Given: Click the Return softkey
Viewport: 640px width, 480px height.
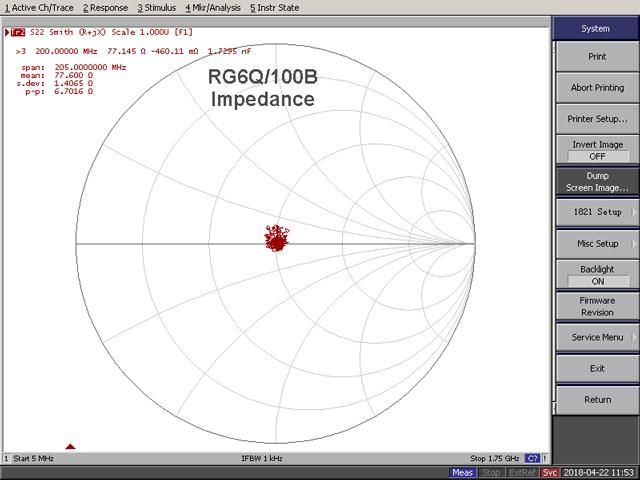Looking at the screenshot, I should click(597, 400).
